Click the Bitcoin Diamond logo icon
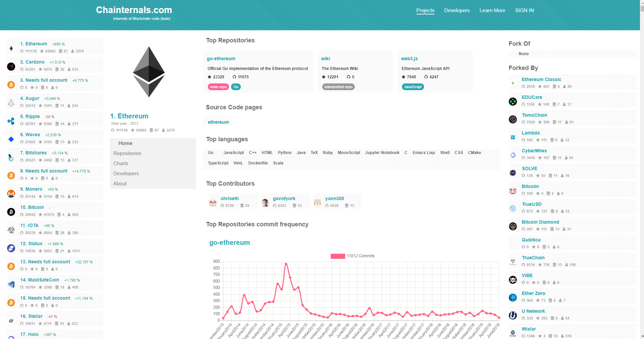Image resolution: width=644 pixels, height=339 pixels. [x=513, y=226]
